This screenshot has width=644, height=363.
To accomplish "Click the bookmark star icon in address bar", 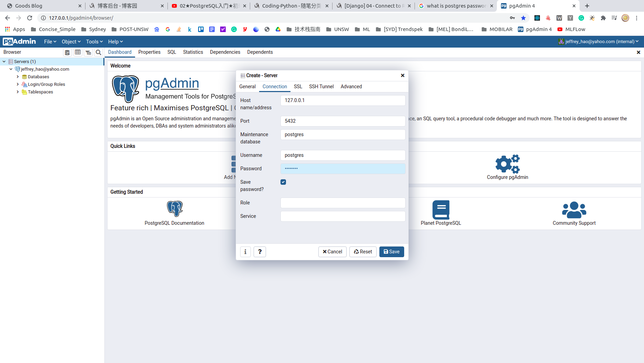I will pyautogui.click(x=523, y=18).
